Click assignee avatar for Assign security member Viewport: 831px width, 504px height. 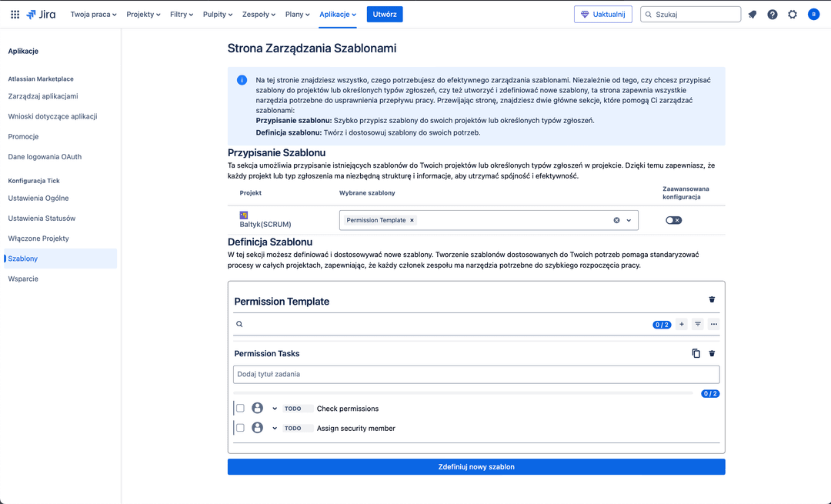coord(257,428)
